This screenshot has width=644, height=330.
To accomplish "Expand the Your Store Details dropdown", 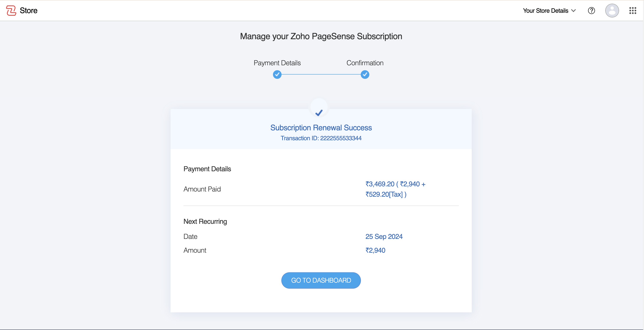I will click(x=545, y=11).
